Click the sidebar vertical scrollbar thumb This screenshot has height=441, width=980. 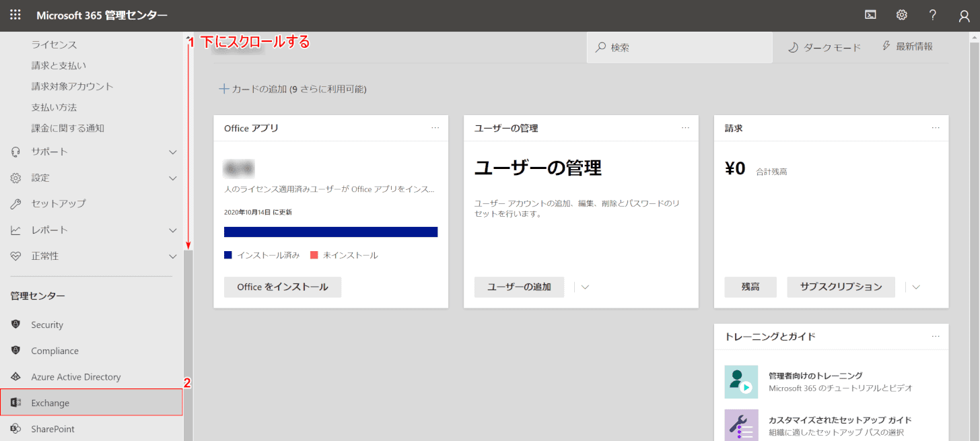(x=188, y=345)
